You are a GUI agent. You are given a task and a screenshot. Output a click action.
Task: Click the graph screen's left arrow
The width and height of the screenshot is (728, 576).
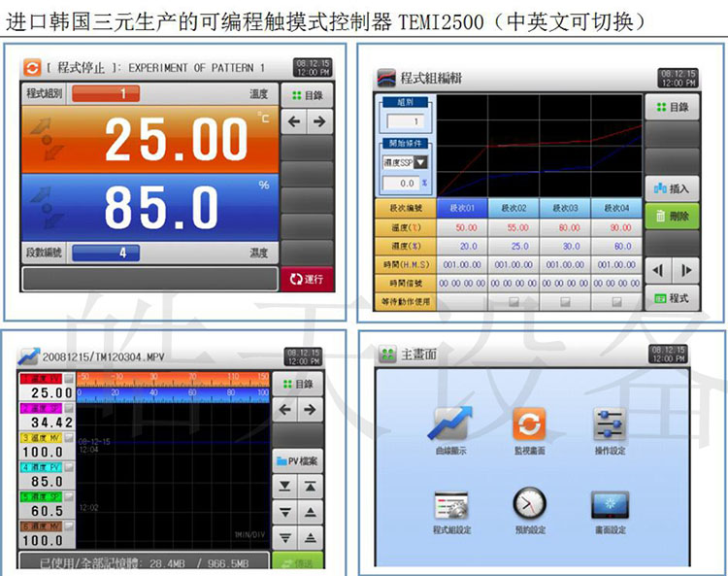pyautogui.click(x=285, y=410)
